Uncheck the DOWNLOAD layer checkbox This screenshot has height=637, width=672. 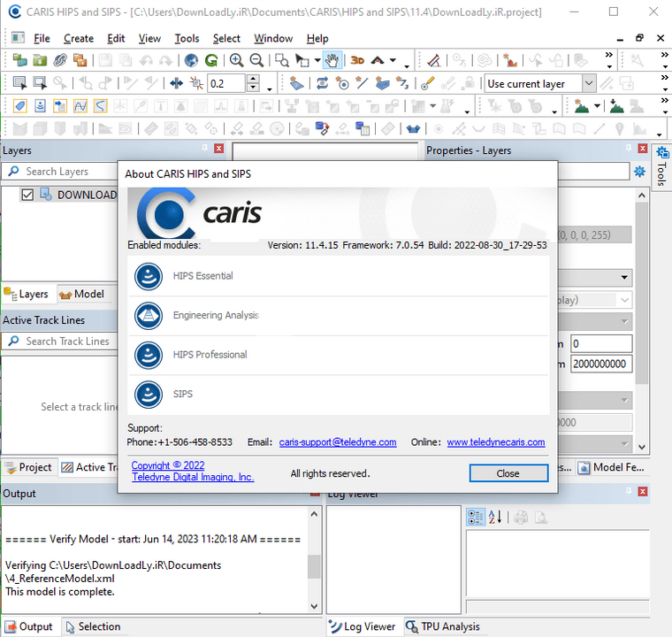(27, 195)
